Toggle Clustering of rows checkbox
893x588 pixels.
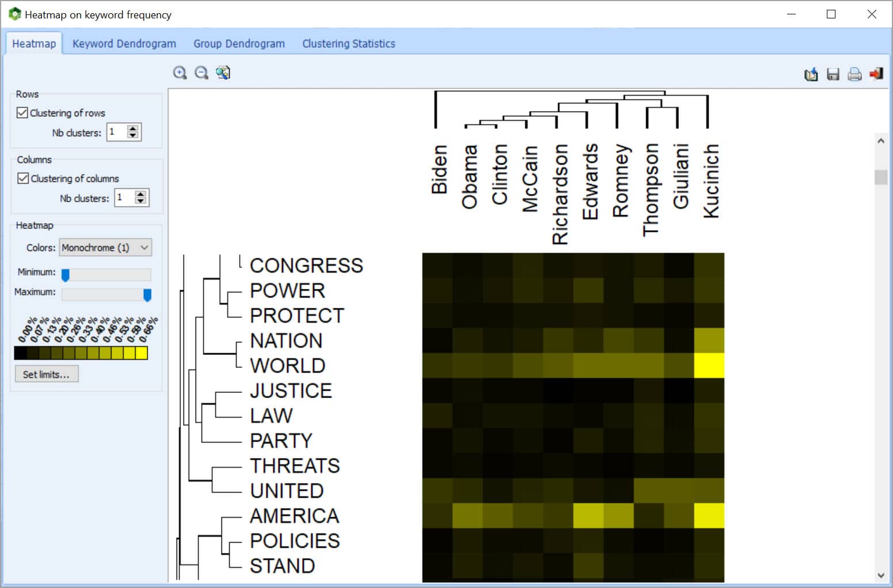coord(22,113)
